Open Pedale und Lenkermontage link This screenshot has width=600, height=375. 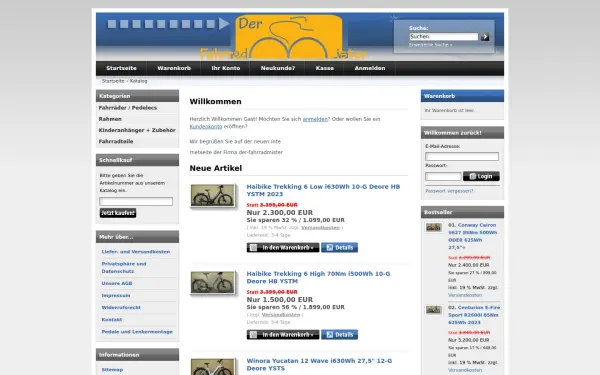click(137, 332)
